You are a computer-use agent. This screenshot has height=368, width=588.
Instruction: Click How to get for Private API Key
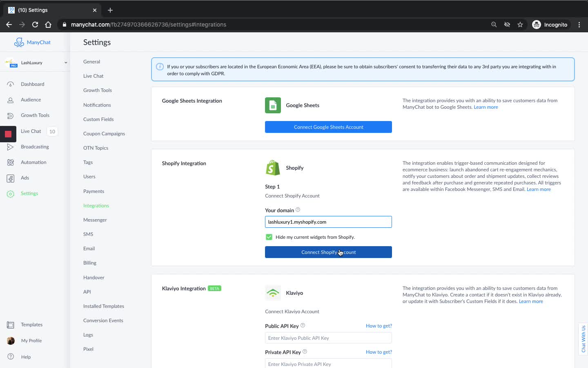click(x=379, y=352)
